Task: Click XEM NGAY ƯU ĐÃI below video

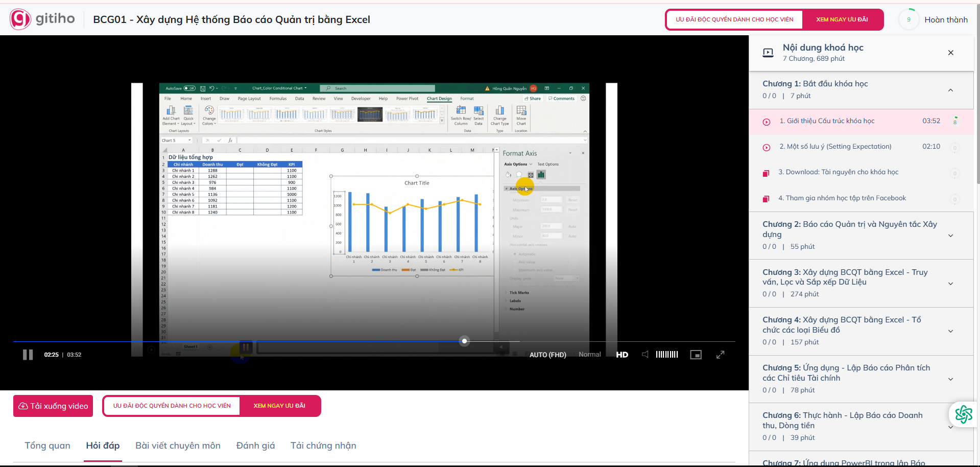Action: [279, 406]
